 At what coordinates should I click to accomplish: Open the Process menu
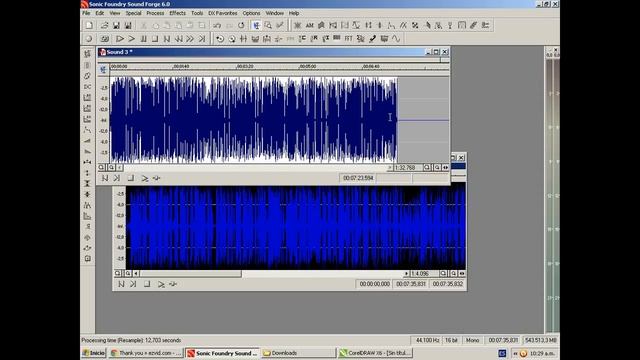click(155, 13)
